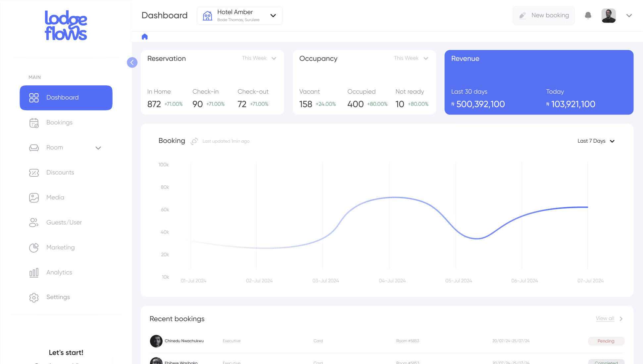Click the lodge flows logo
Viewport: 643px width, 364px height.
pos(66,26)
